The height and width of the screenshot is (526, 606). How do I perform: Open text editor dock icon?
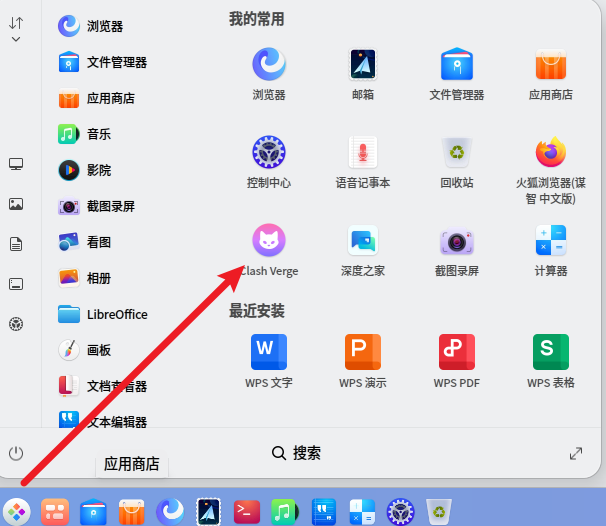pyautogui.click(x=323, y=512)
